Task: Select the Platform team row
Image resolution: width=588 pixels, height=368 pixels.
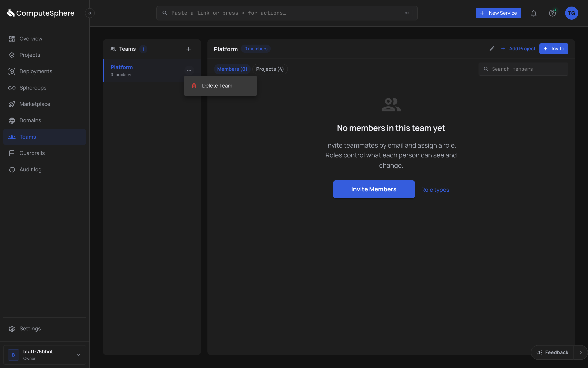Action: [152, 71]
